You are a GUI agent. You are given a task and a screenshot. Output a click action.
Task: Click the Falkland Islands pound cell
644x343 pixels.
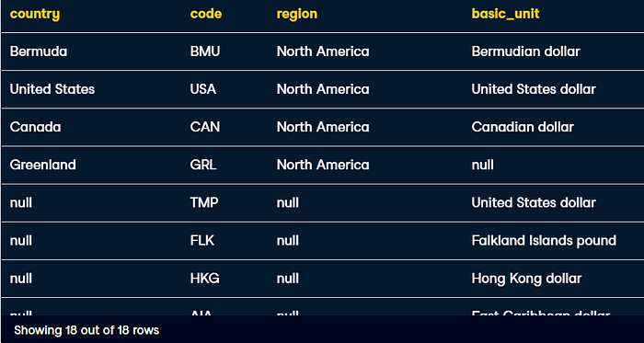point(544,240)
